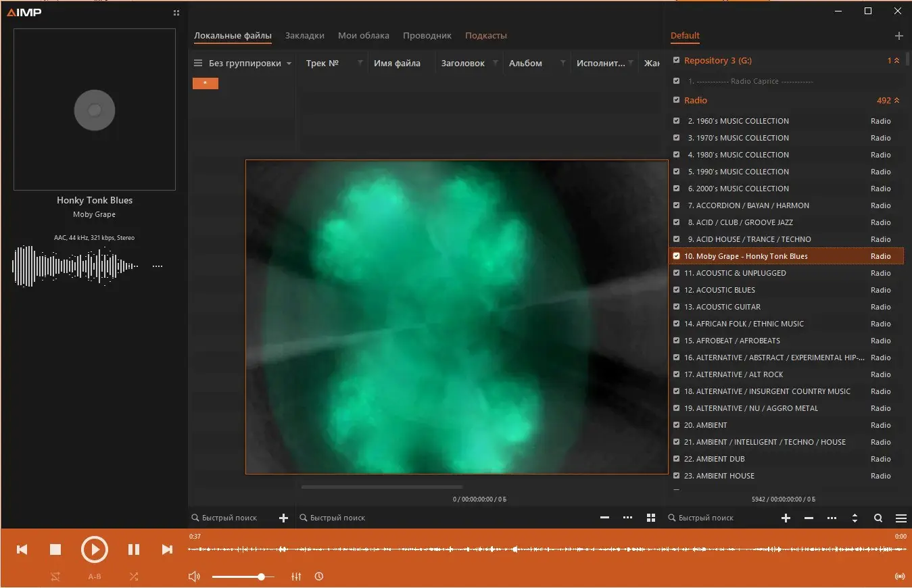Go back to the previous track

click(x=22, y=550)
